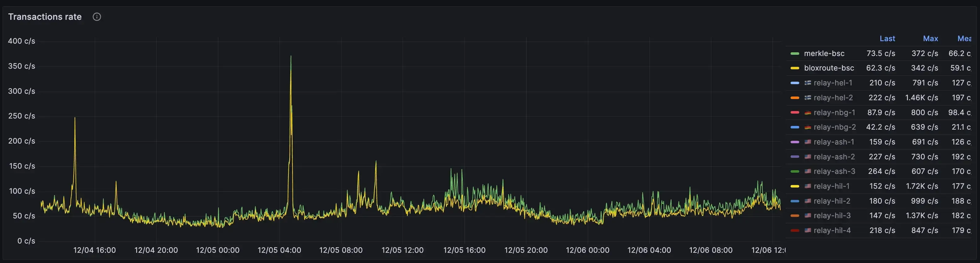Click the tallest spike peak near 12/05 04:00

point(291,57)
